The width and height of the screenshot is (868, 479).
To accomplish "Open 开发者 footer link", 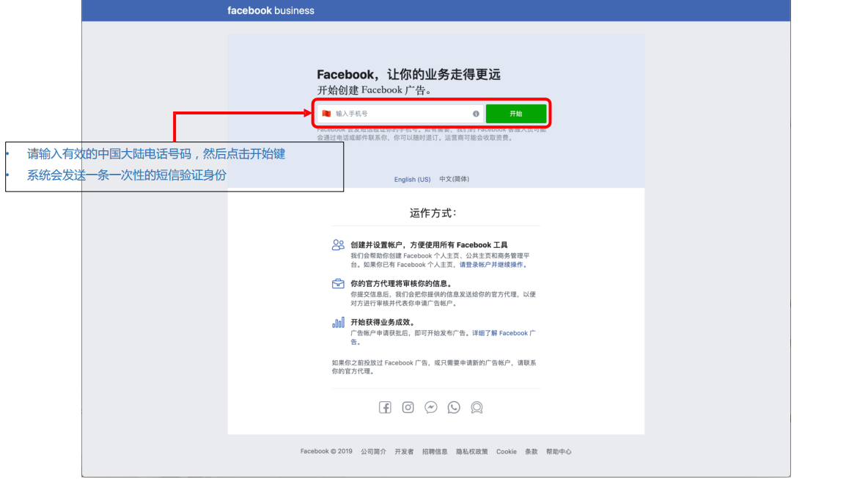I will tap(404, 452).
